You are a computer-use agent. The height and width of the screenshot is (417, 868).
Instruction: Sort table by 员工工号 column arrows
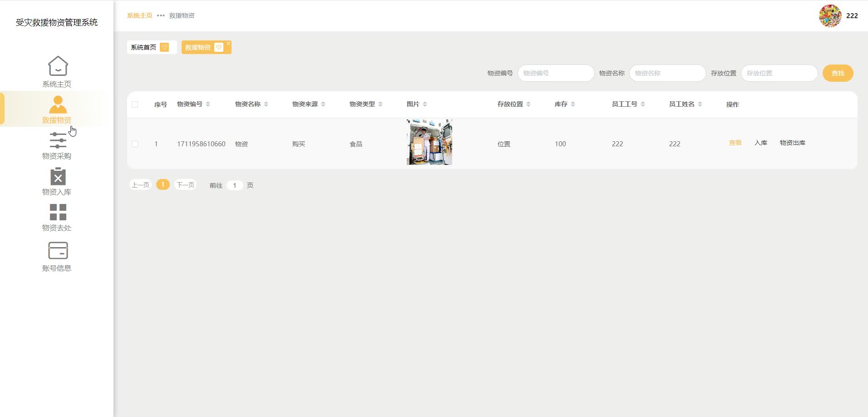pos(643,104)
